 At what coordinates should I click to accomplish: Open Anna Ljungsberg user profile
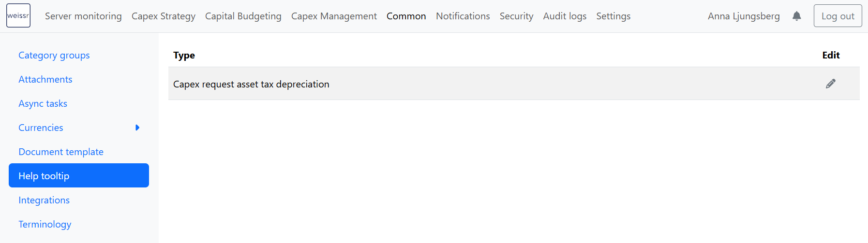tap(744, 16)
